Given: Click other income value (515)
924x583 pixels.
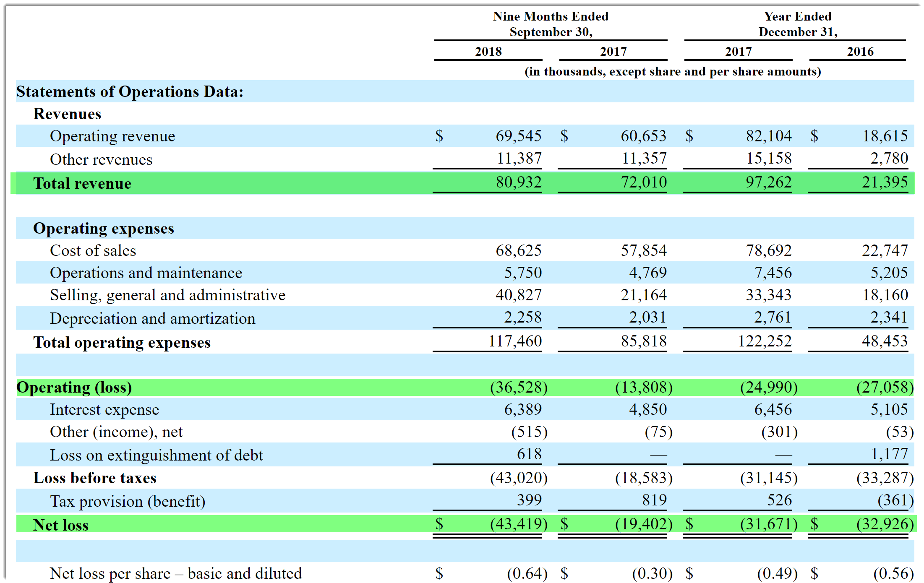Looking at the screenshot, I should pos(530,432).
